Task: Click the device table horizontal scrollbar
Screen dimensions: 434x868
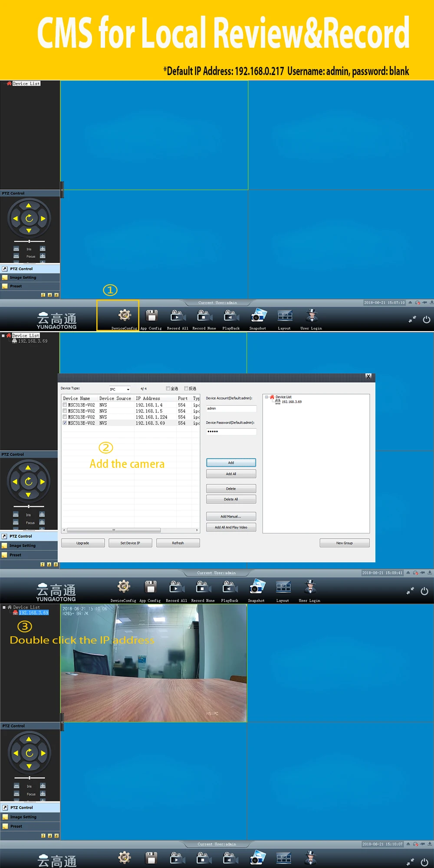Action: click(114, 530)
